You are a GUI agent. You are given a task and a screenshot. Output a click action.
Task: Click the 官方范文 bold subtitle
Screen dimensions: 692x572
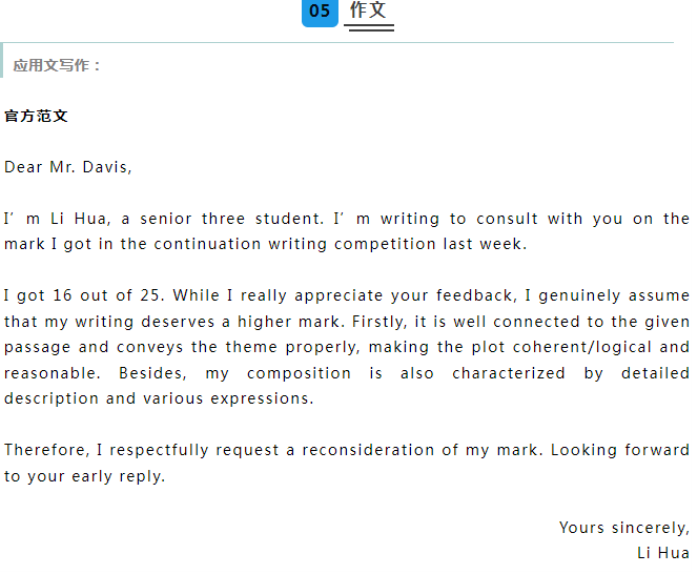(36, 116)
